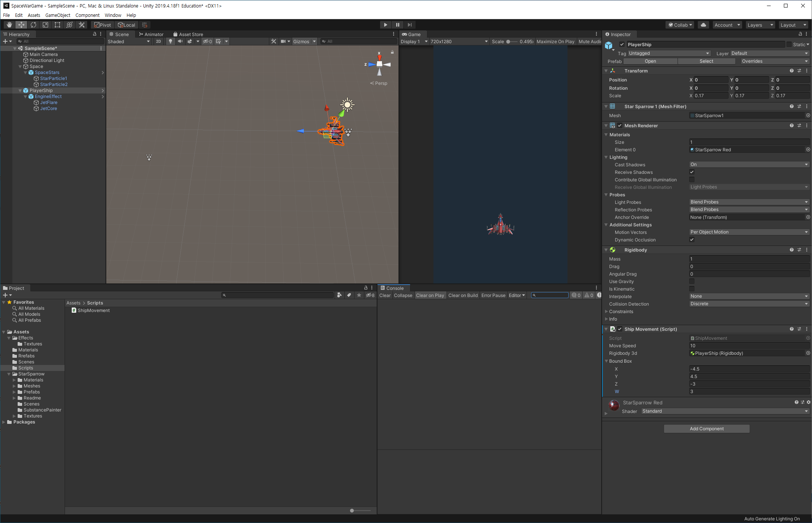Image resolution: width=812 pixels, height=523 pixels.
Task: Toggle scene audio speaker icon
Action: pos(180,41)
